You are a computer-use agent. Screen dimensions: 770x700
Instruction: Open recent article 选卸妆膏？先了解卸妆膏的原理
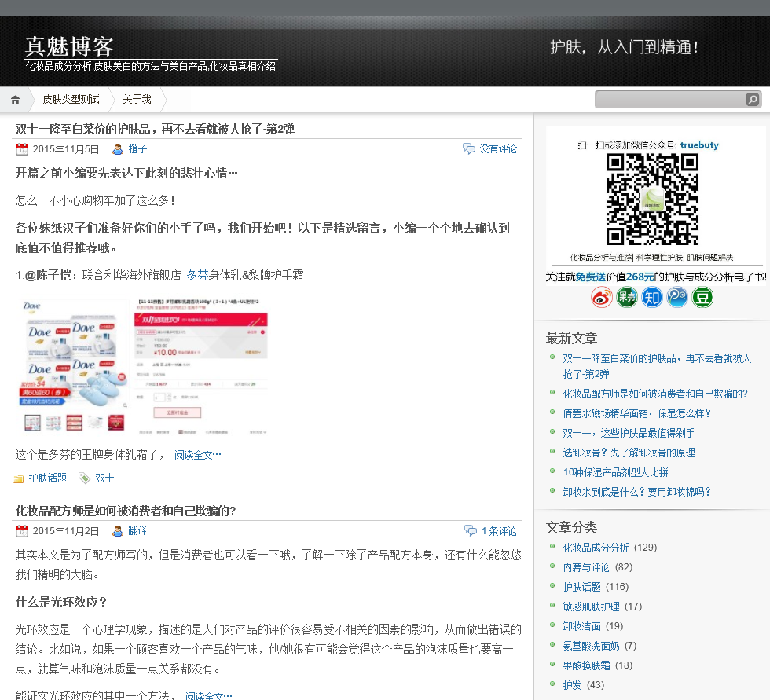[x=629, y=453]
